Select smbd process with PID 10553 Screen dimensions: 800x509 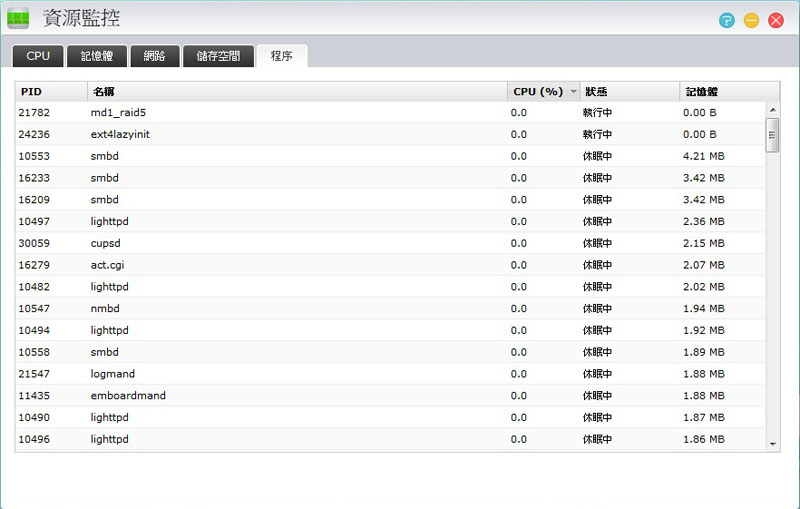tap(390, 156)
